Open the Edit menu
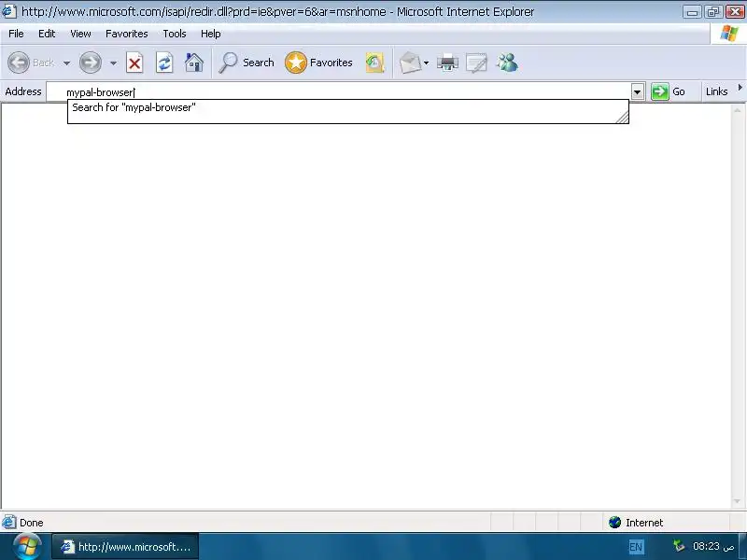747x560 pixels. tap(47, 34)
